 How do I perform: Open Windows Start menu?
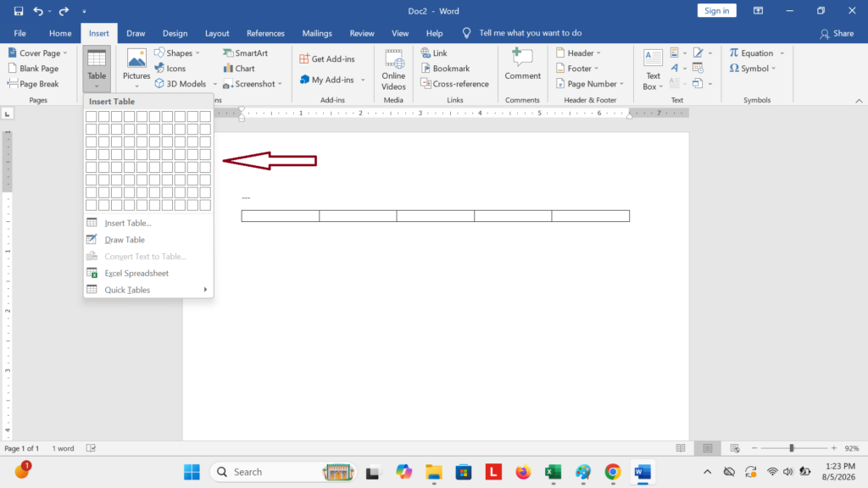[192, 472]
